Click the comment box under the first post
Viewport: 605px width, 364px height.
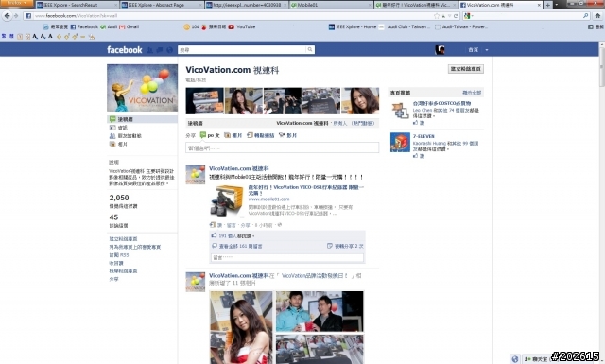(x=287, y=257)
